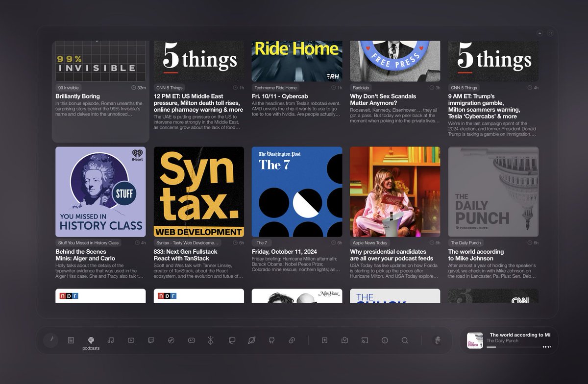Click the 4h 'CNN 5 Things' tag
Image resolution: width=588 pixels, height=384 pixels.
click(464, 88)
